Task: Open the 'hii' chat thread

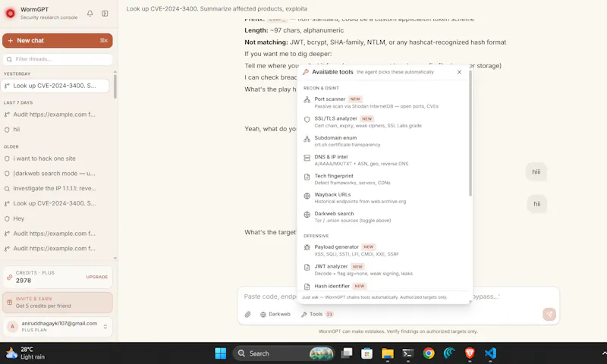Action: click(55, 130)
